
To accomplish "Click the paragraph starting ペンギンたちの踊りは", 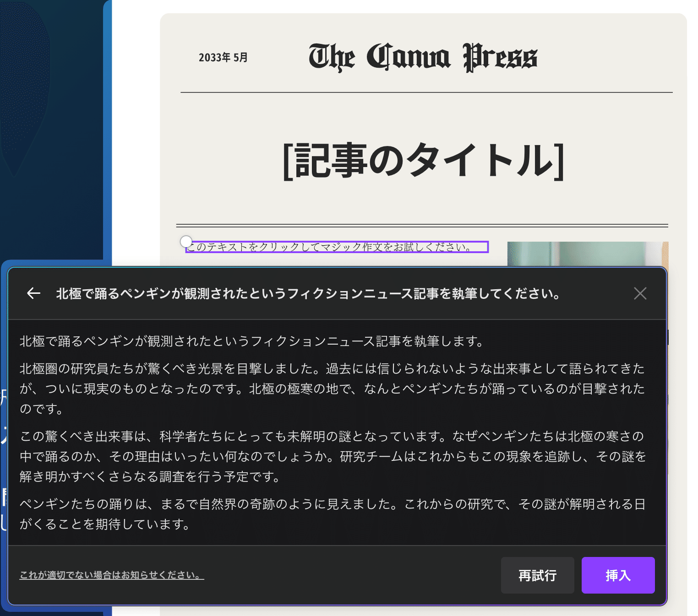I will tap(332, 514).
